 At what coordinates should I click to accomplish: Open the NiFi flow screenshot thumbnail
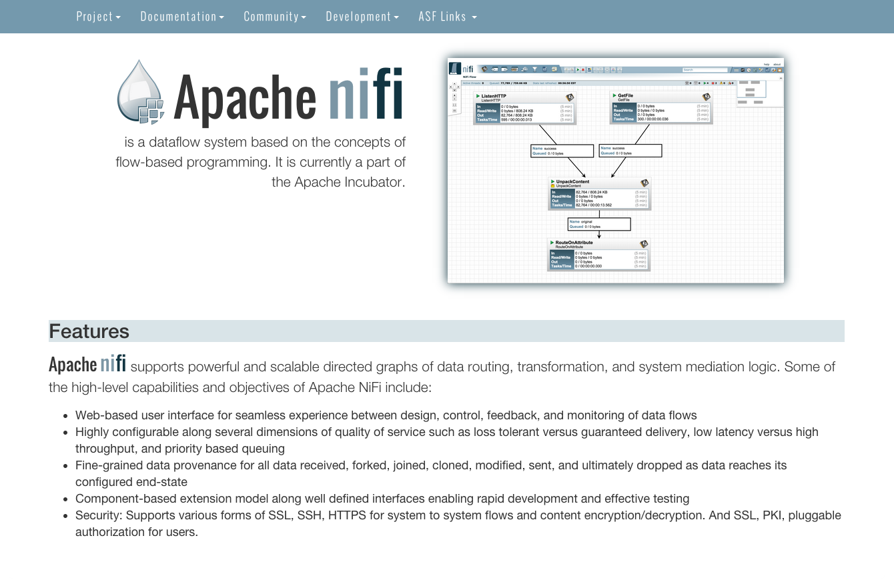tap(616, 170)
